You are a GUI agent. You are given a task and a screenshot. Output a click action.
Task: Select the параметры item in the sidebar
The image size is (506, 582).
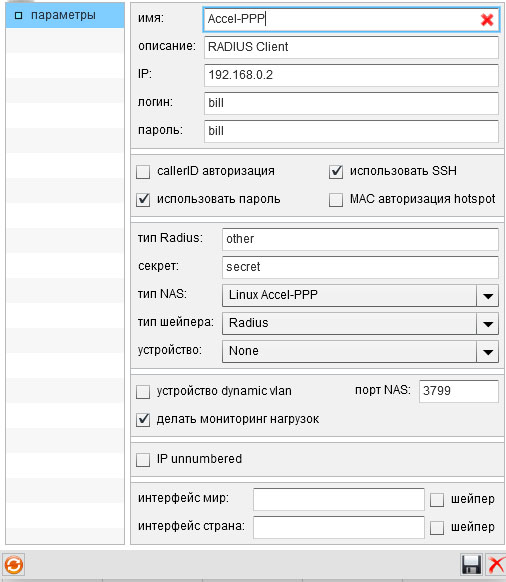(65, 15)
